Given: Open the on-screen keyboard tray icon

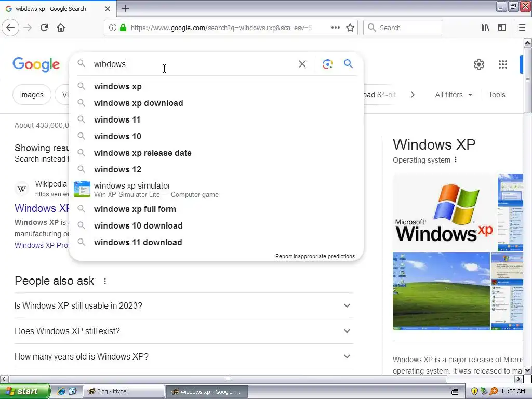Looking at the screenshot, I should click(x=455, y=392).
